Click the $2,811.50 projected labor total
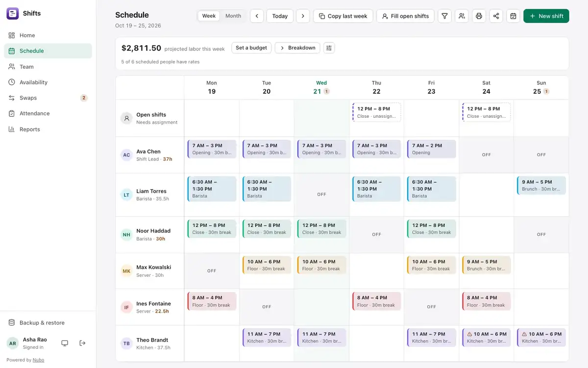This screenshot has height=368, width=588. click(x=141, y=48)
